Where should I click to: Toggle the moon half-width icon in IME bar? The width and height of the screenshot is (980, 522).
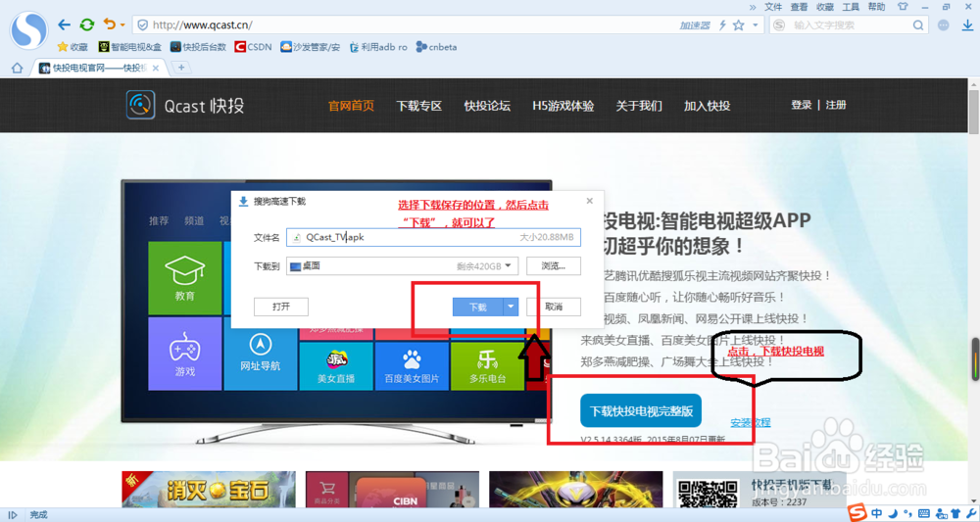coord(893,513)
